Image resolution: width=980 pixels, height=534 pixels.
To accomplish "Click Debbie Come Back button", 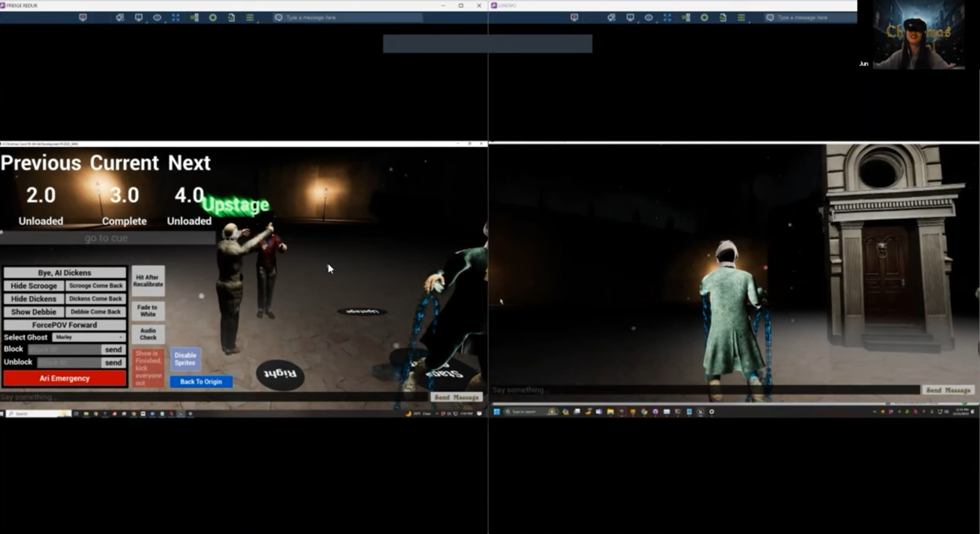I will tap(96, 312).
